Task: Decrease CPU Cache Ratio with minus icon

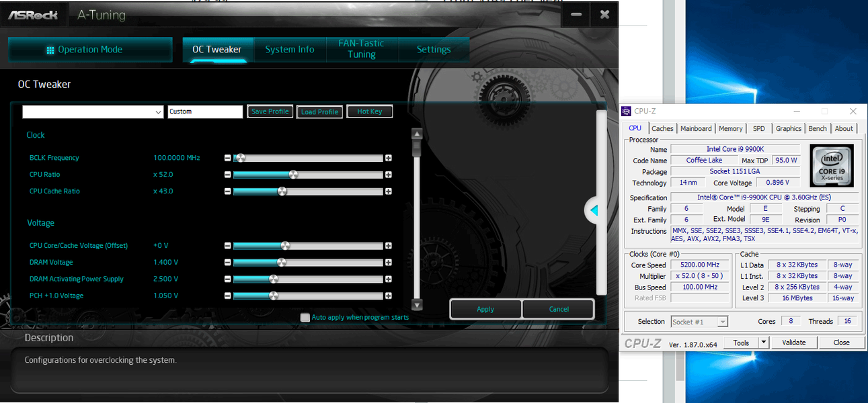Action: (x=227, y=191)
